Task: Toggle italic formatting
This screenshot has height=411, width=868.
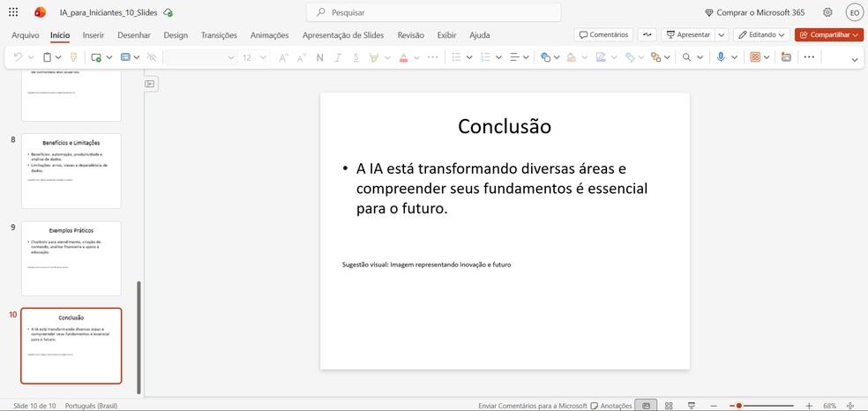Action: (x=338, y=57)
